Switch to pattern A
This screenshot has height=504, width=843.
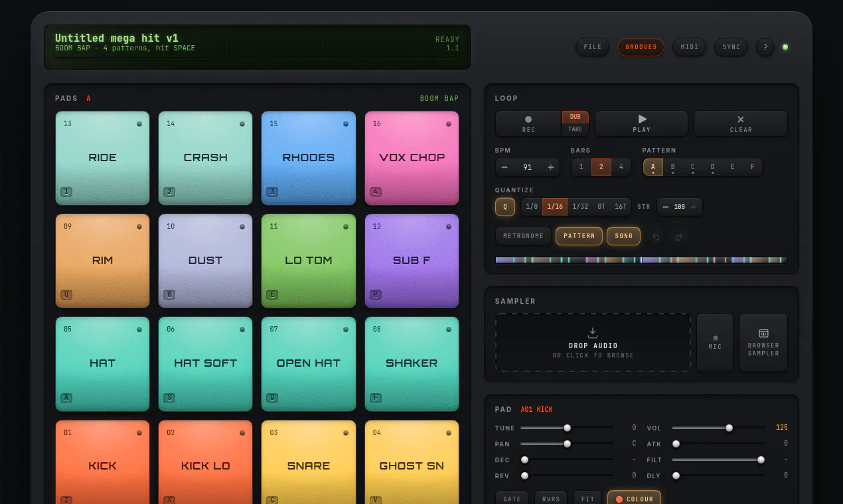point(653,167)
